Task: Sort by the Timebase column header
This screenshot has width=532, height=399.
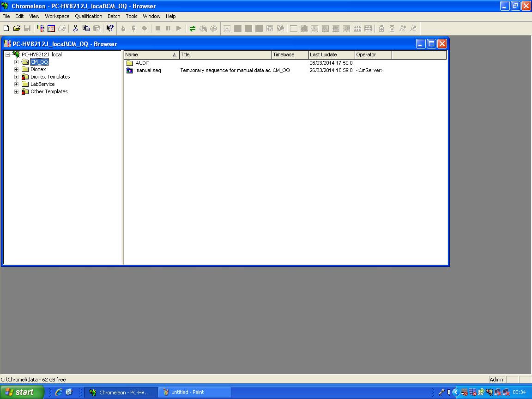Action: tap(290, 54)
